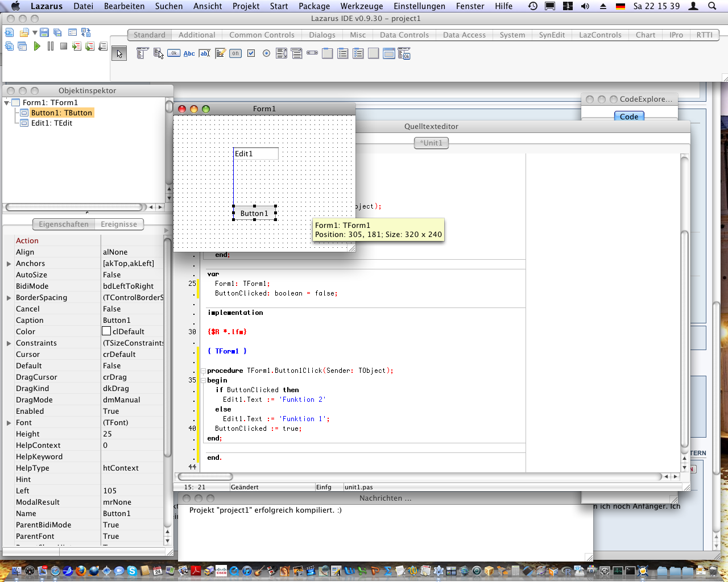Collapse the Form1: TForm1 tree node
This screenshot has height=582, width=728.
pyautogui.click(x=7, y=103)
